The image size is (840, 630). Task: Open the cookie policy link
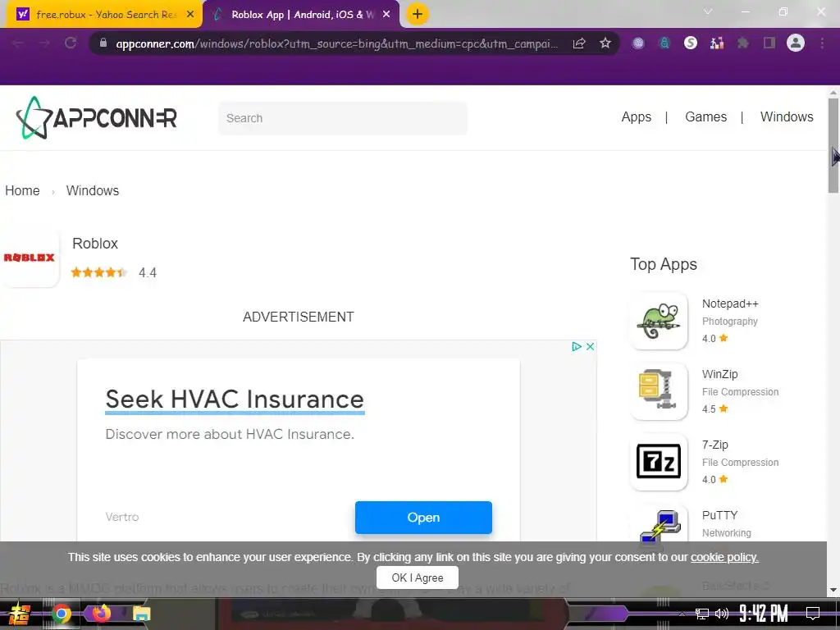pyautogui.click(x=724, y=557)
